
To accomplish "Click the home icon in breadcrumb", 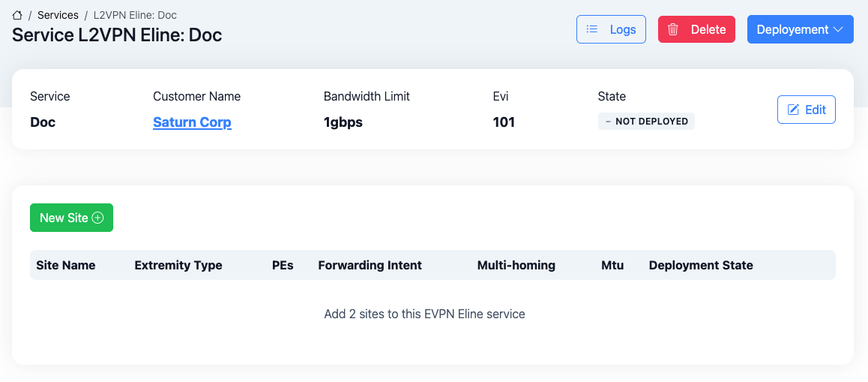I will 18,15.
